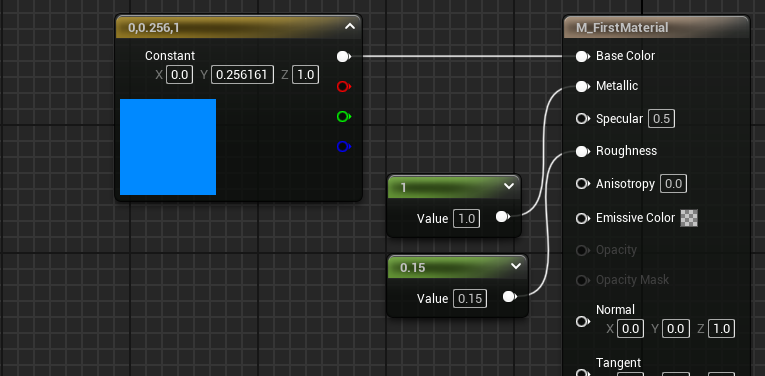The width and height of the screenshot is (765, 376).
Task: Edit the Anisotropy 0.0 value field
Action: coord(673,184)
